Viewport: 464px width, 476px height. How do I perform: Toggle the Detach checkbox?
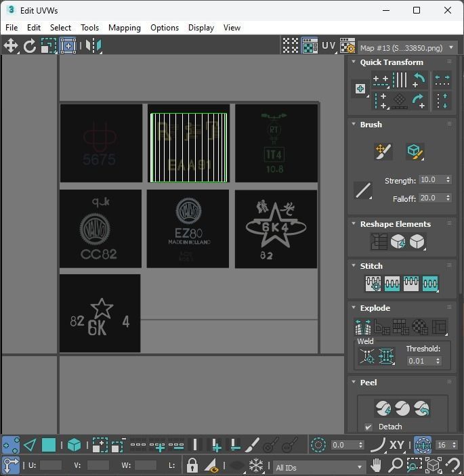pos(368,427)
